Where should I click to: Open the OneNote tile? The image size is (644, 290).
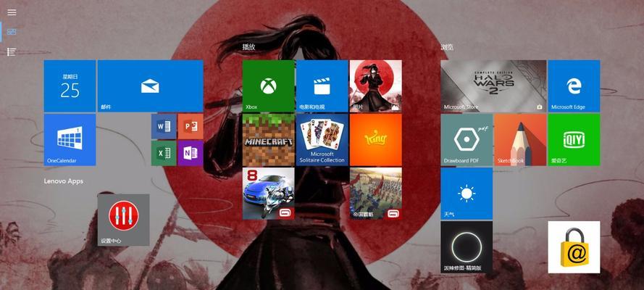coord(191,153)
